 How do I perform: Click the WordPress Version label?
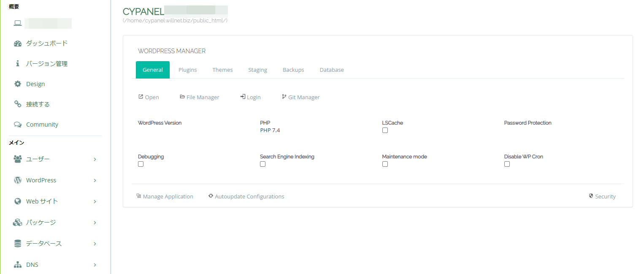coord(160,123)
